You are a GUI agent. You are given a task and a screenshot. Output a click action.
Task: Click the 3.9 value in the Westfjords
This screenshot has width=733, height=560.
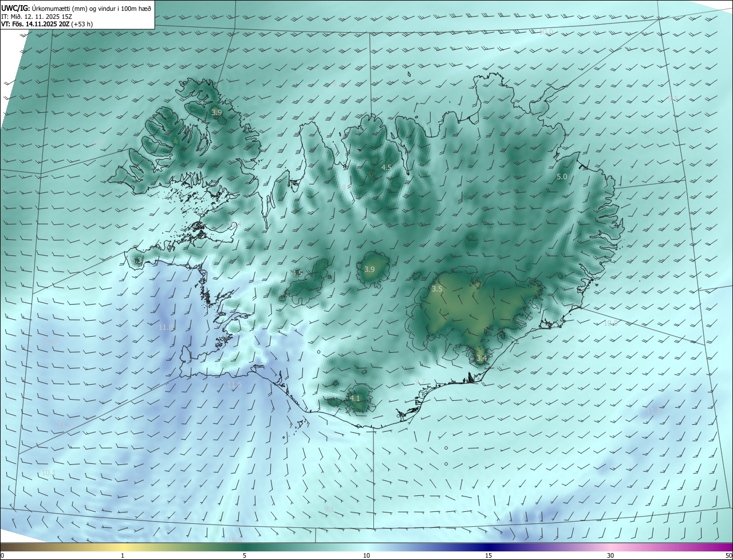point(216,113)
